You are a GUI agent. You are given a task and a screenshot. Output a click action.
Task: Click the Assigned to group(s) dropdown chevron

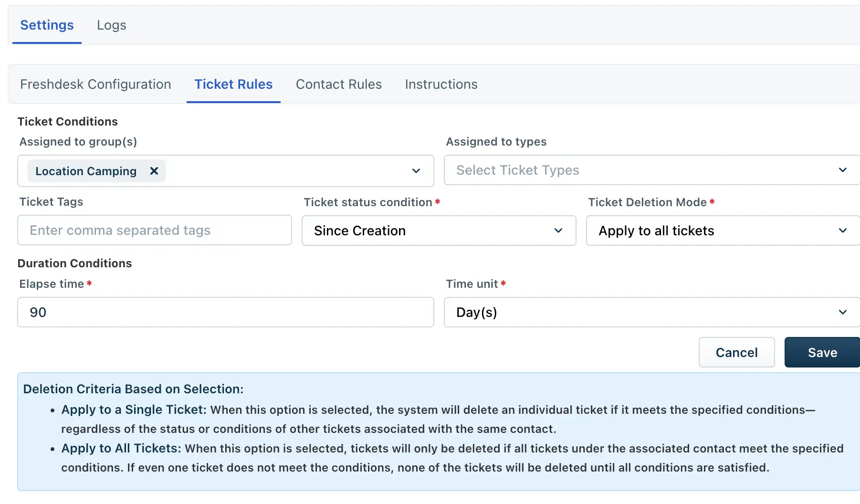point(416,171)
